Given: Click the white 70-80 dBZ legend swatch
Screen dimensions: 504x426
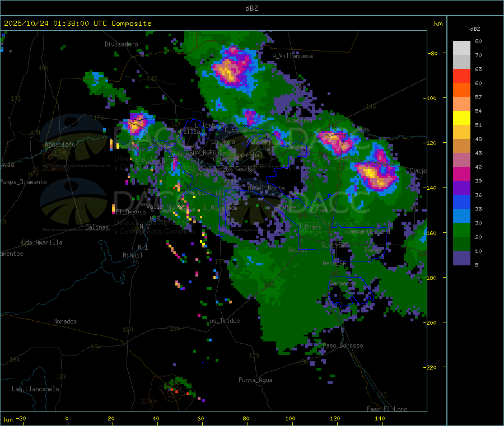Looking at the screenshot, I should point(461,48).
